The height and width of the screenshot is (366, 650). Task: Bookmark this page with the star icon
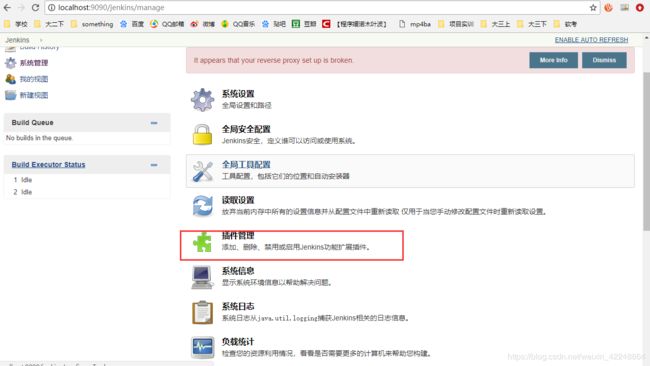coord(593,7)
